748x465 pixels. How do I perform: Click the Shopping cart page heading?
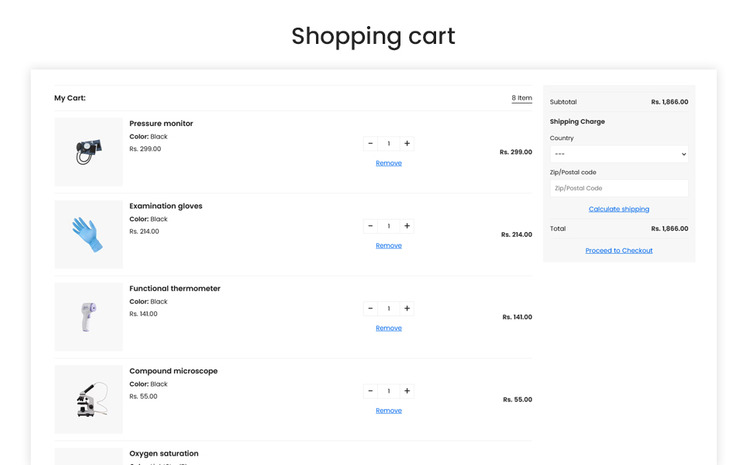coord(374,36)
